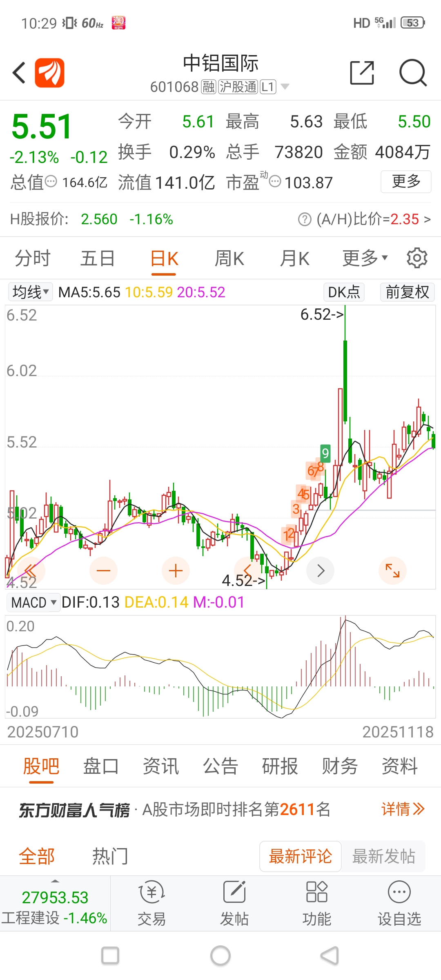Tap Android back triangle button

coord(330,956)
